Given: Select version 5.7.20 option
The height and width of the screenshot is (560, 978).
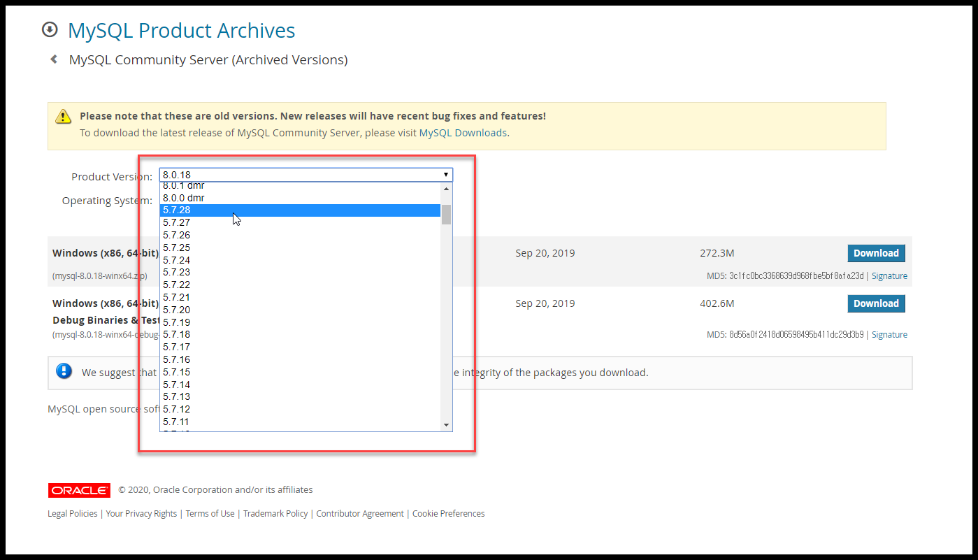Looking at the screenshot, I should pyautogui.click(x=300, y=310).
